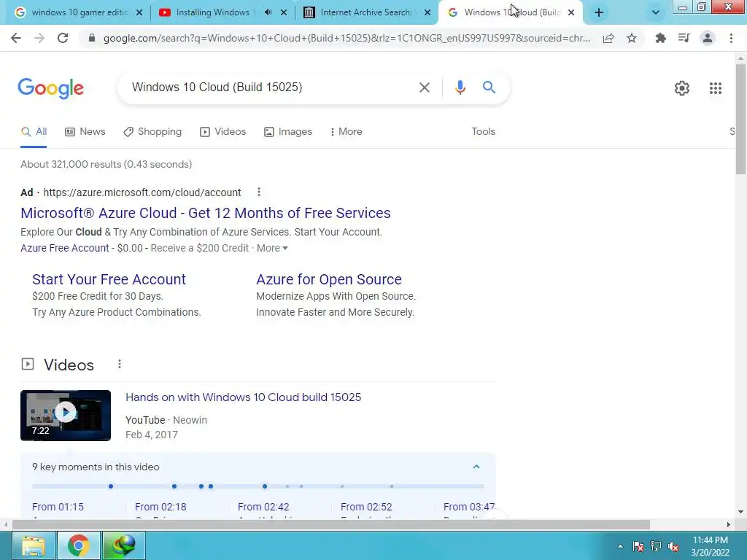Viewport: 747px width, 560px height.
Task: Open key moment From 02:18
Action: pyautogui.click(x=160, y=507)
